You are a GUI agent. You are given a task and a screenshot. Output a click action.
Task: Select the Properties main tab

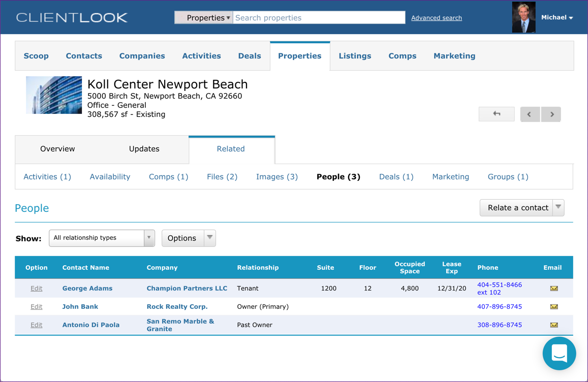pos(300,56)
